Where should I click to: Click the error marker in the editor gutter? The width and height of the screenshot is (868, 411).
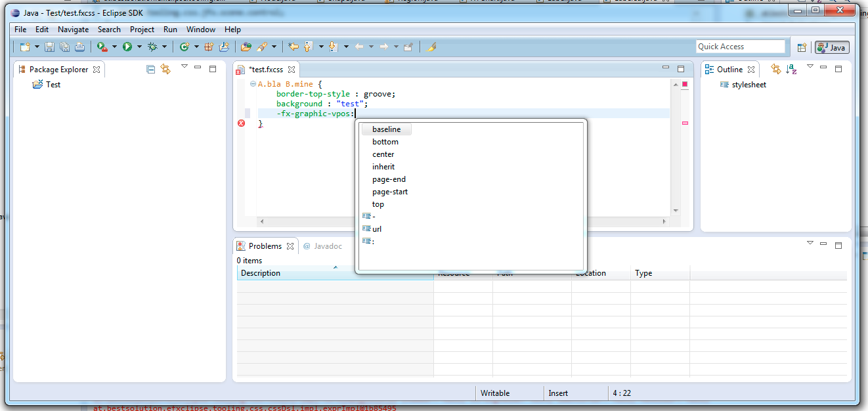[x=241, y=123]
